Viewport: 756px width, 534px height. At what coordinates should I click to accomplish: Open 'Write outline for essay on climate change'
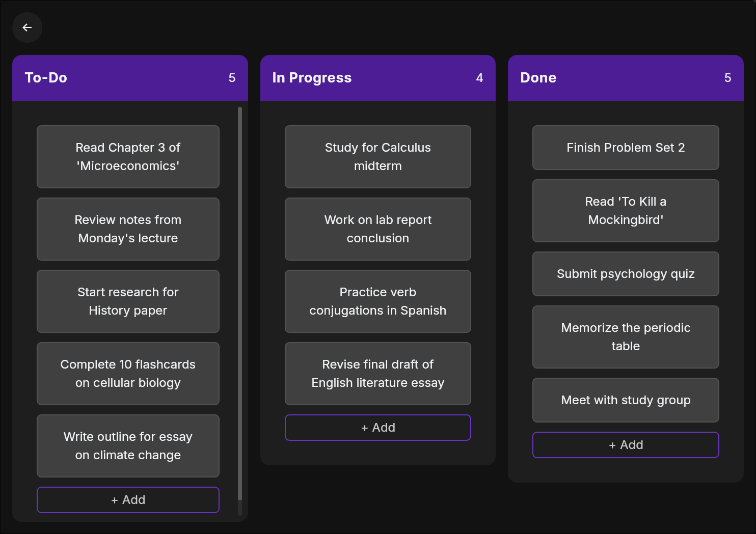[128, 446]
